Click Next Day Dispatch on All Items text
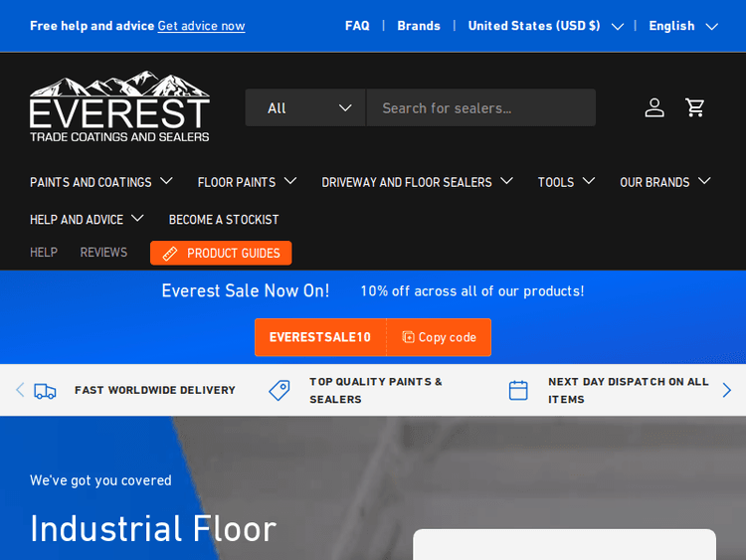 (629, 391)
